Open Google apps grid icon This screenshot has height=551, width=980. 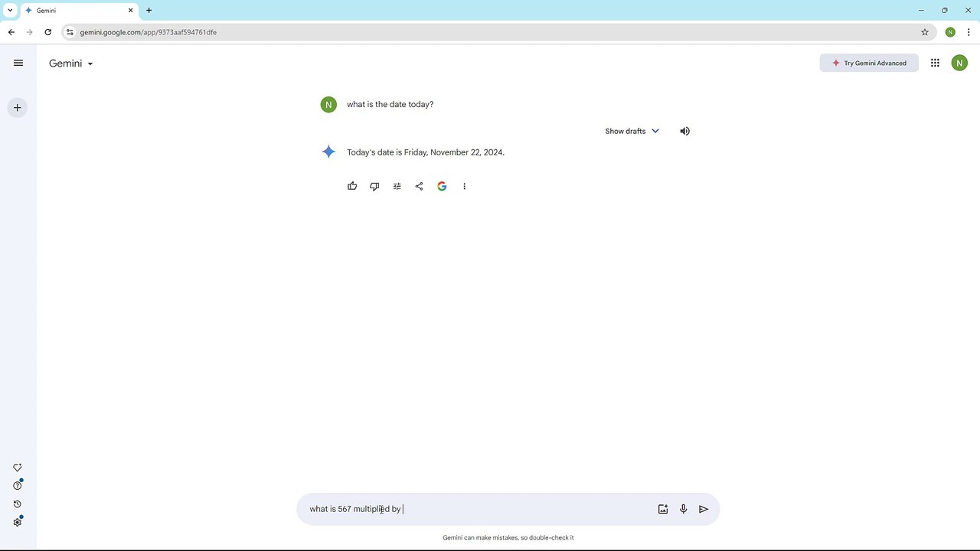(x=935, y=63)
